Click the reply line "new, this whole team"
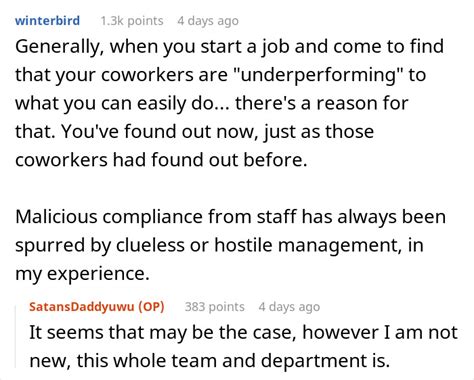This screenshot has height=380, width=474. pos(209,361)
